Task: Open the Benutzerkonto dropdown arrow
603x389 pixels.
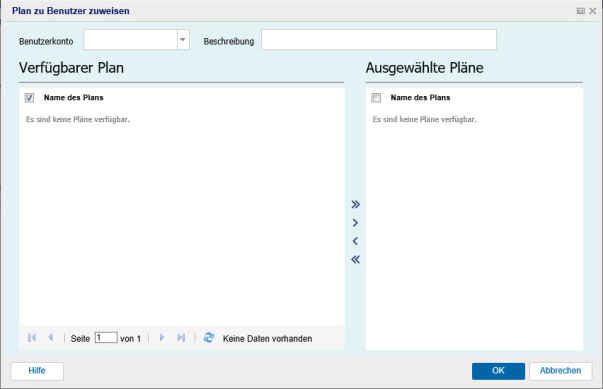Action: [x=183, y=40]
